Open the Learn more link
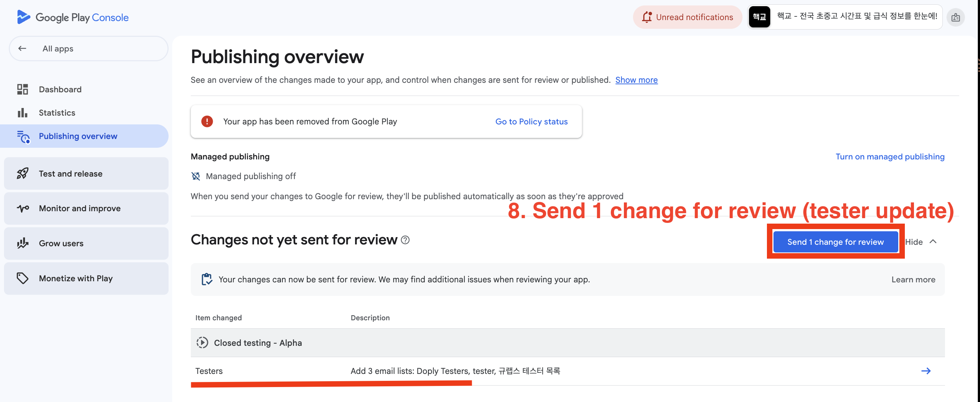The height and width of the screenshot is (402, 980). pyautogui.click(x=913, y=279)
